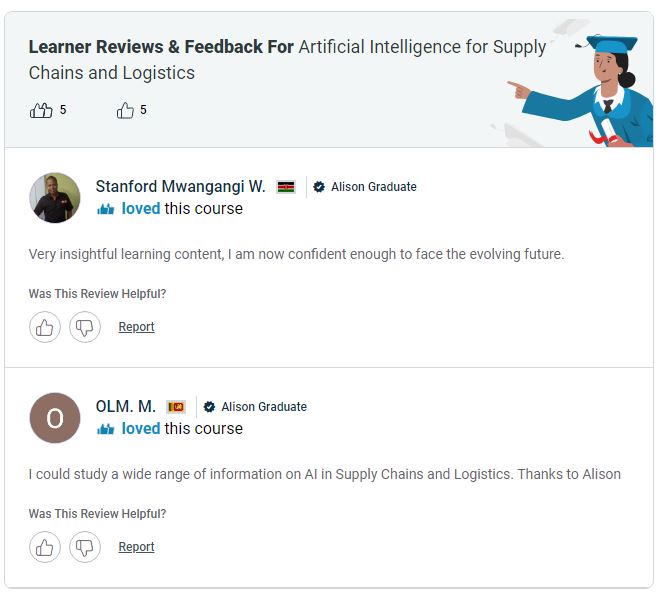Click Stanford's verified Alison Graduate badge
Image resolution: width=662 pixels, height=603 pixels.
click(x=319, y=187)
